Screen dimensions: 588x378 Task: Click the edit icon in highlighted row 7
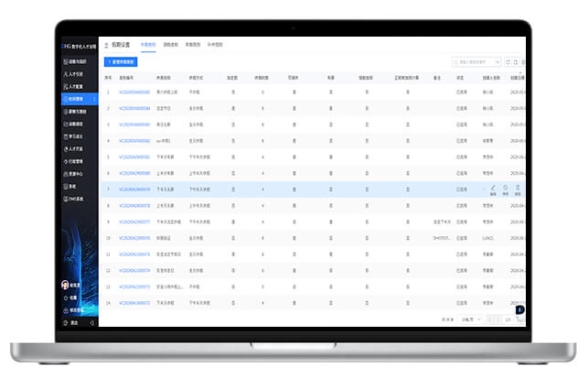[x=493, y=187]
